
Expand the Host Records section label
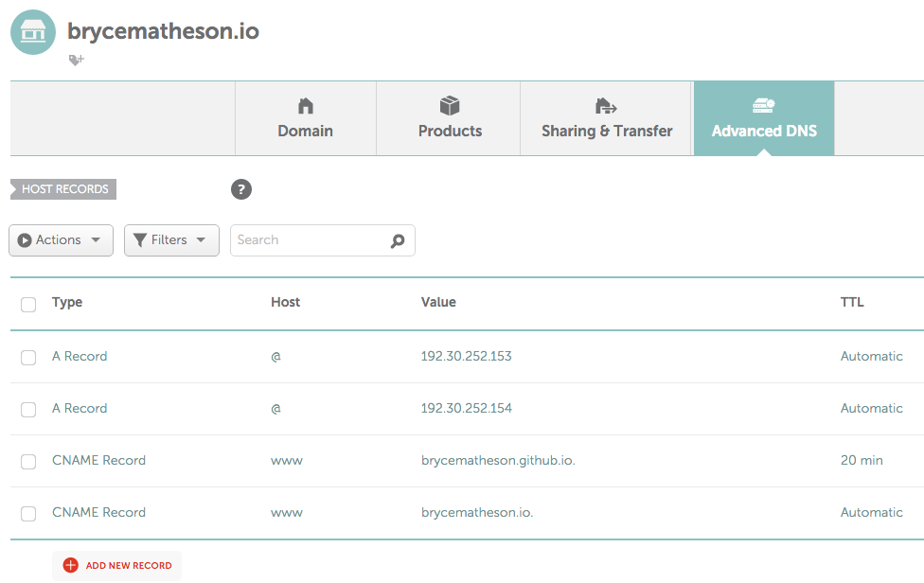(x=62, y=189)
